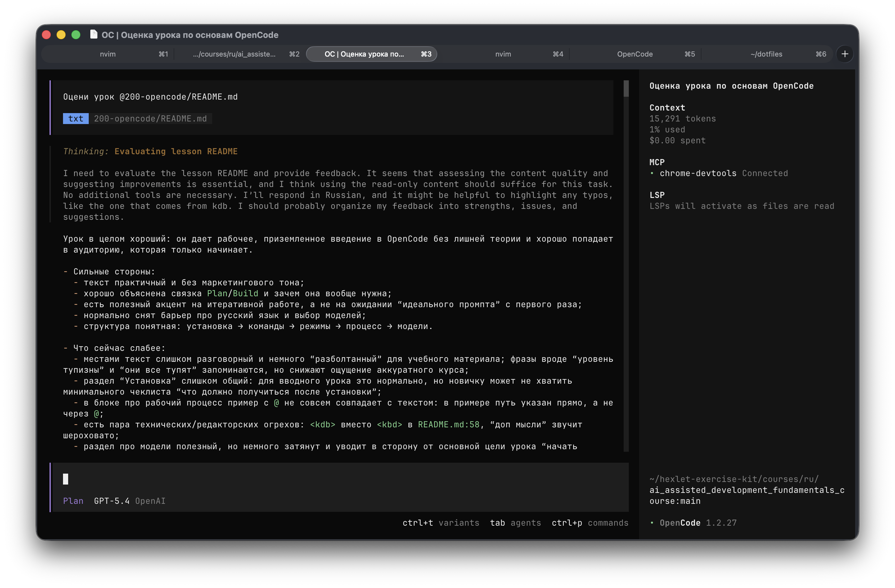The width and height of the screenshot is (895, 588).
Task: Click the Context usage summary
Action: click(682, 124)
